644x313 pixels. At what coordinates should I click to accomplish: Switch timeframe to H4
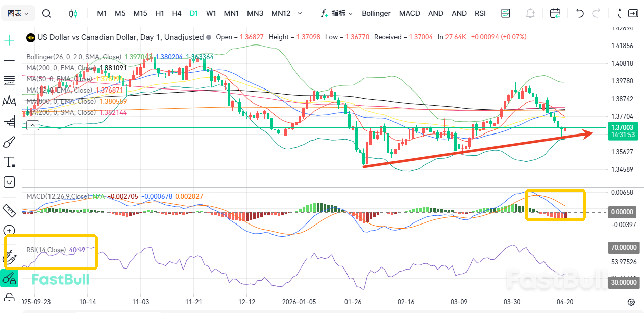tap(176, 13)
